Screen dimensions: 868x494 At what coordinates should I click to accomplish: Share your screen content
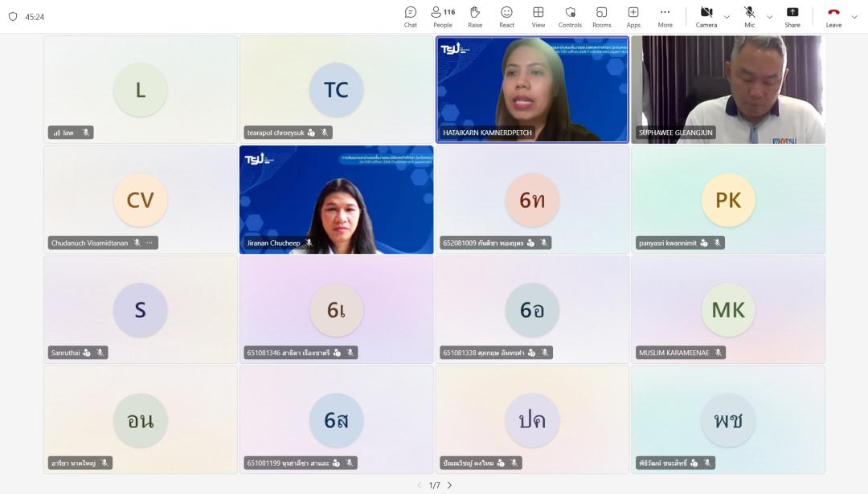(792, 17)
